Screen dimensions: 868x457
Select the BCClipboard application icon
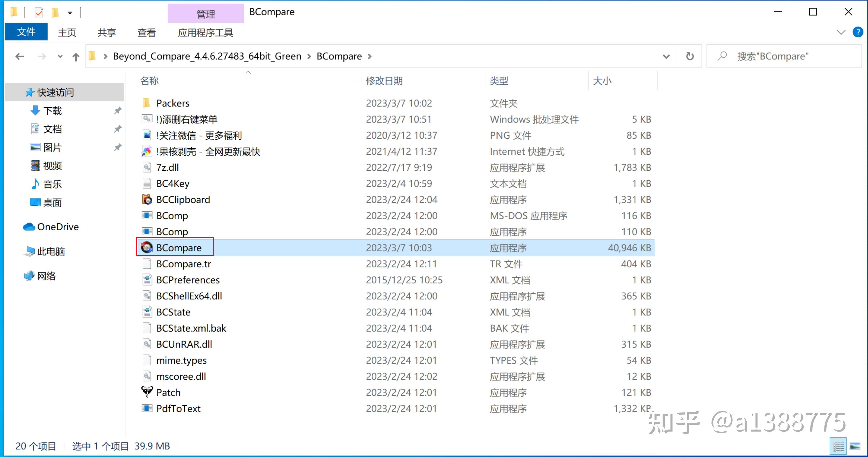click(147, 199)
